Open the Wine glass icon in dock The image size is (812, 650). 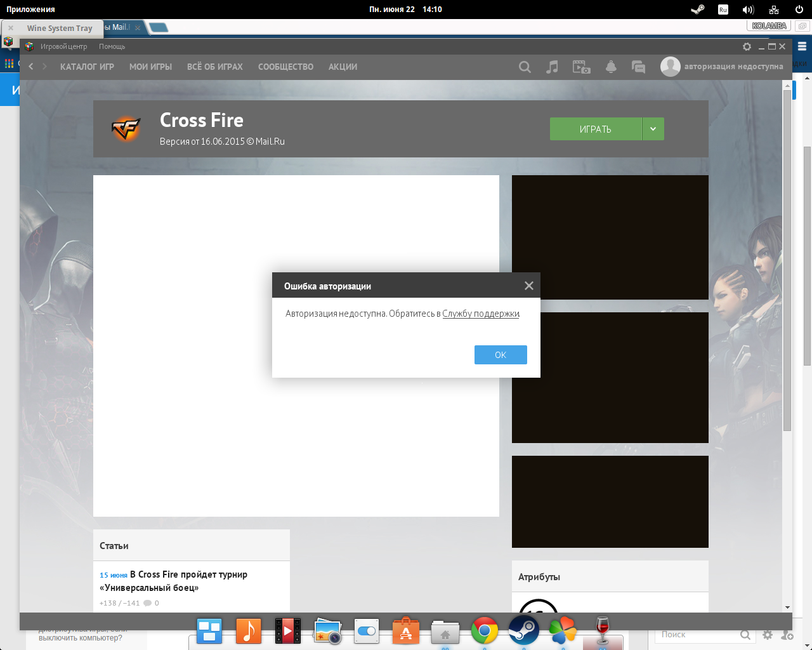coord(603,631)
